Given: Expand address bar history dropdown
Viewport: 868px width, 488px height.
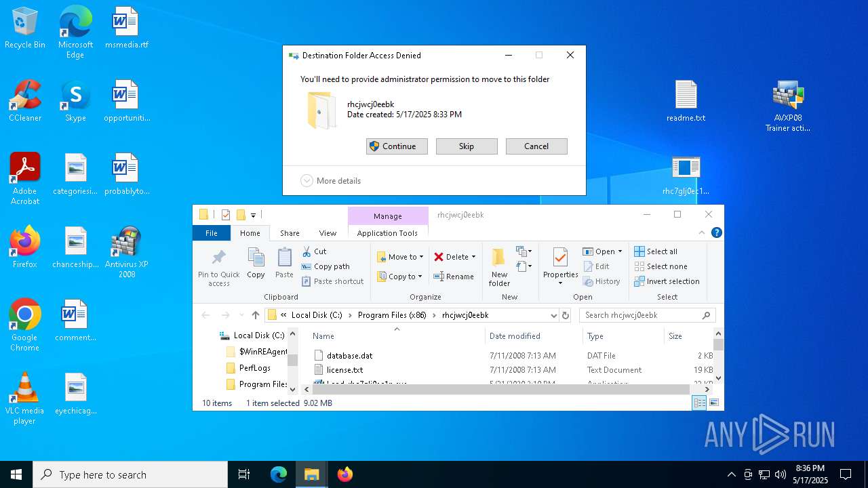Looking at the screenshot, I should 554,315.
